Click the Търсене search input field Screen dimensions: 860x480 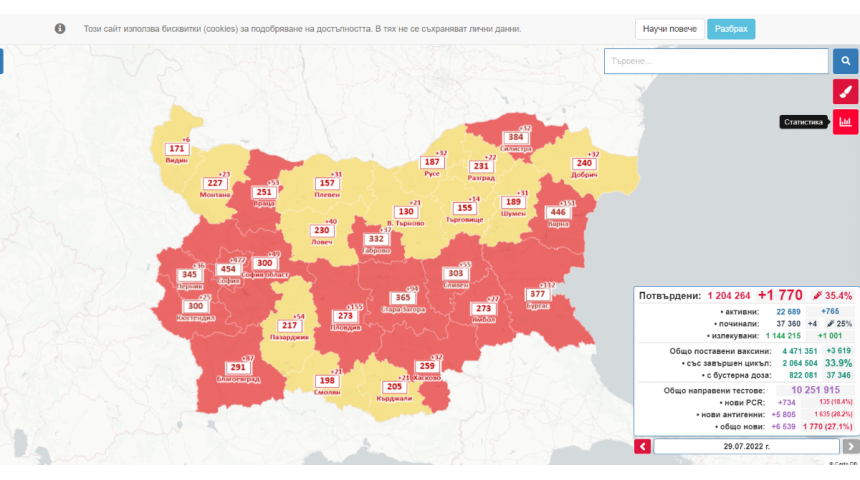(x=715, y=61)
